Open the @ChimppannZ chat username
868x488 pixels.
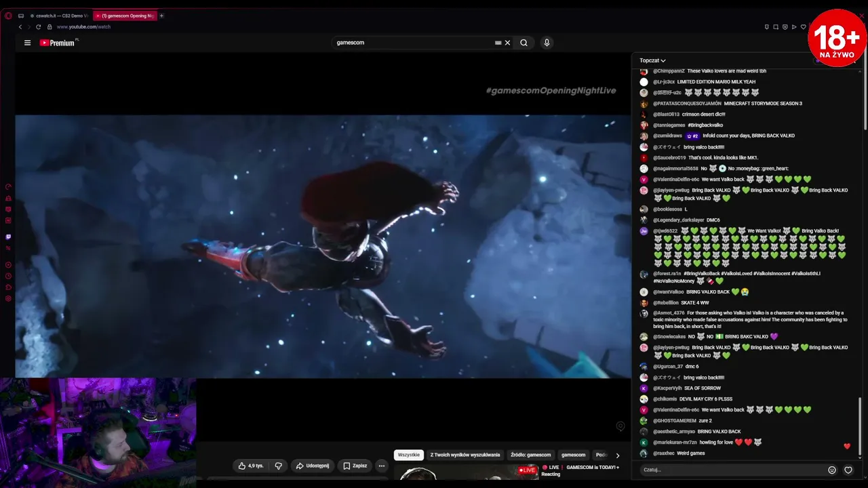coord(669,71)
